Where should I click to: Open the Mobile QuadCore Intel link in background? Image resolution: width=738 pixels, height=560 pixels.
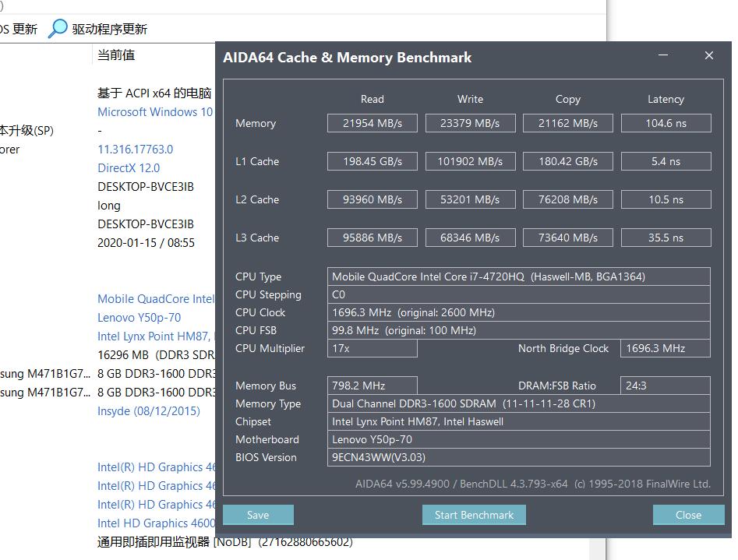156,299
